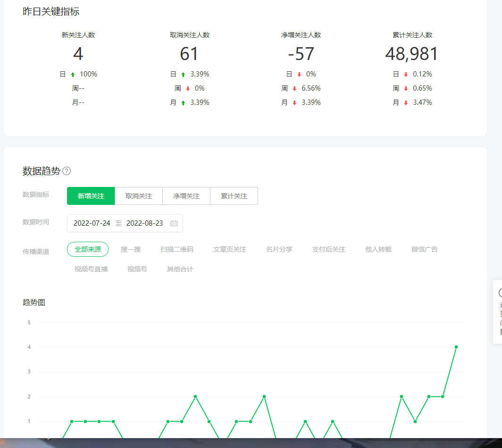The image size is (502, 448).
Task: Click the 新关注人数 value 4
Action: pos(78,54)
